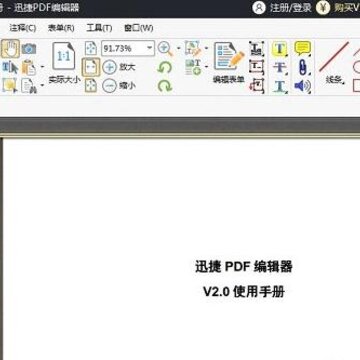360x360 pixels.
Task: Expand the paste icon dropdown arrow
Action: tap(42, 67)
